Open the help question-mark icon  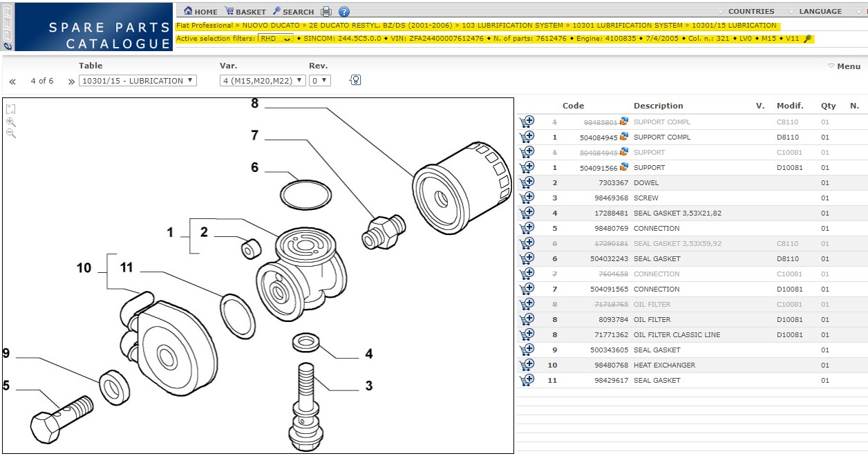coord(344,11)
